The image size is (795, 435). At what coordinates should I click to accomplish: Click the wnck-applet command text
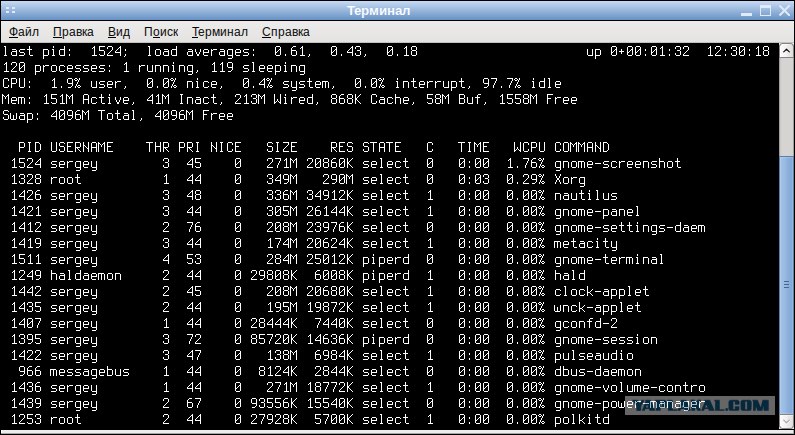(597, 308)
